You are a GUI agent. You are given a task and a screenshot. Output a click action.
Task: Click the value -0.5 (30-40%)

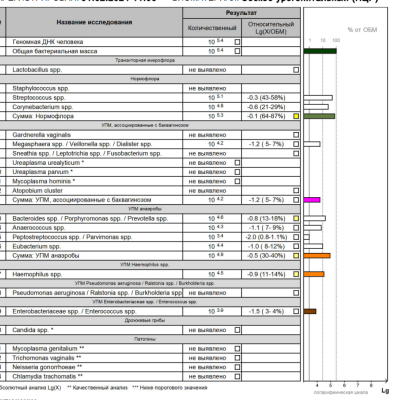[x=266, y=256]
